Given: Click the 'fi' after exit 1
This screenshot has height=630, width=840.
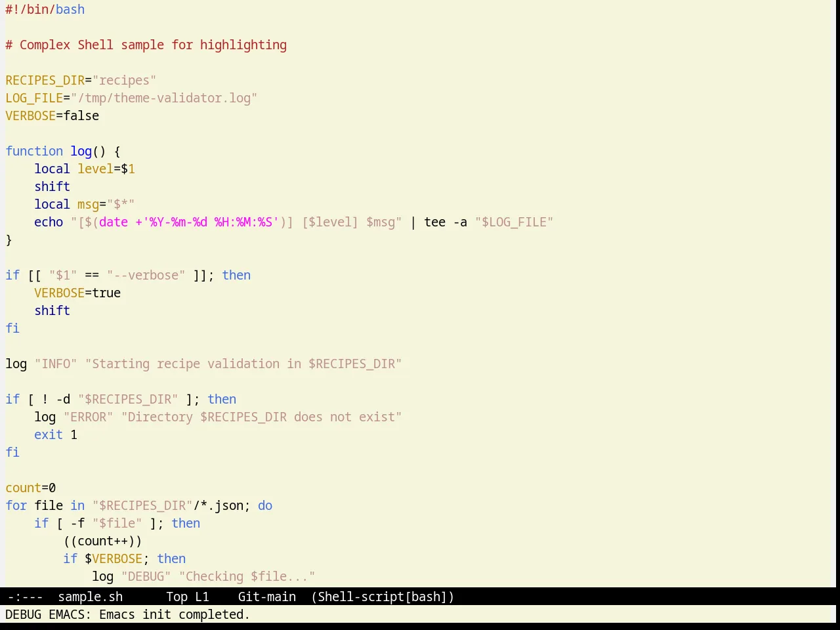Looking at the screenshot, I should [x=12, y=453].
